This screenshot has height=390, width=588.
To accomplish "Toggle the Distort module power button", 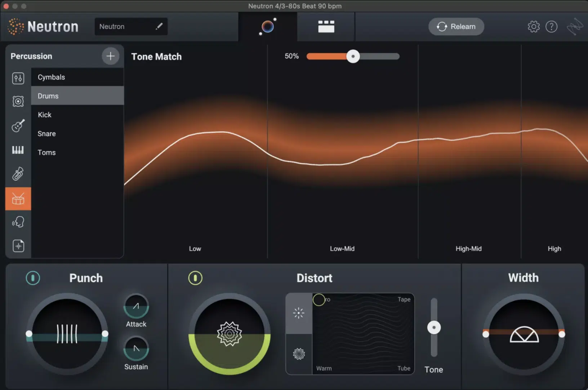I will point(195,278).
